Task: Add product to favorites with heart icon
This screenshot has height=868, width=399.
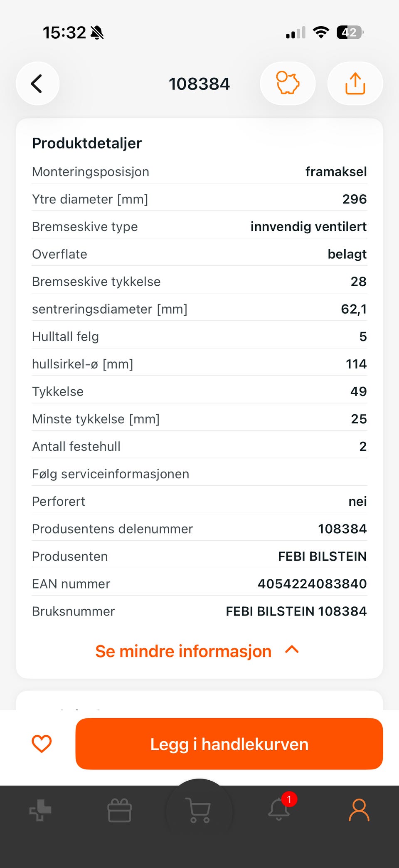Action: pyautogui.click(x=42, y=744)
